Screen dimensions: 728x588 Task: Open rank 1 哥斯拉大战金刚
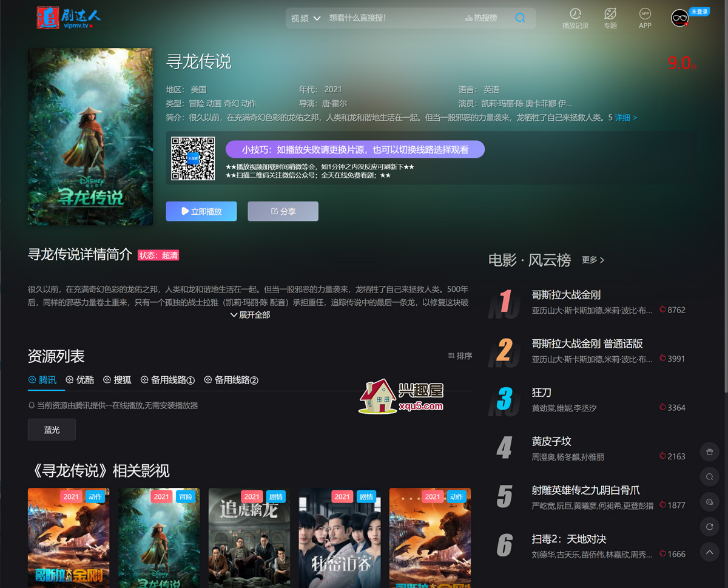pyautogui.click(x=566, y=295)
